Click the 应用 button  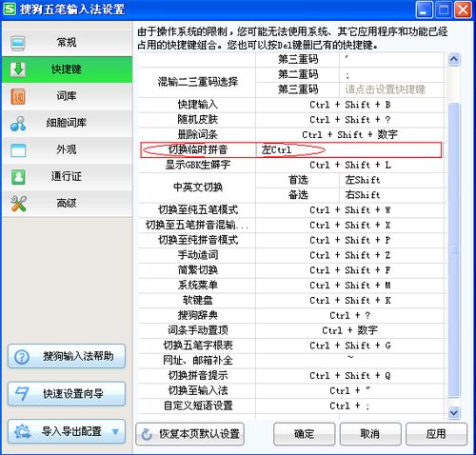coord(436,434)
